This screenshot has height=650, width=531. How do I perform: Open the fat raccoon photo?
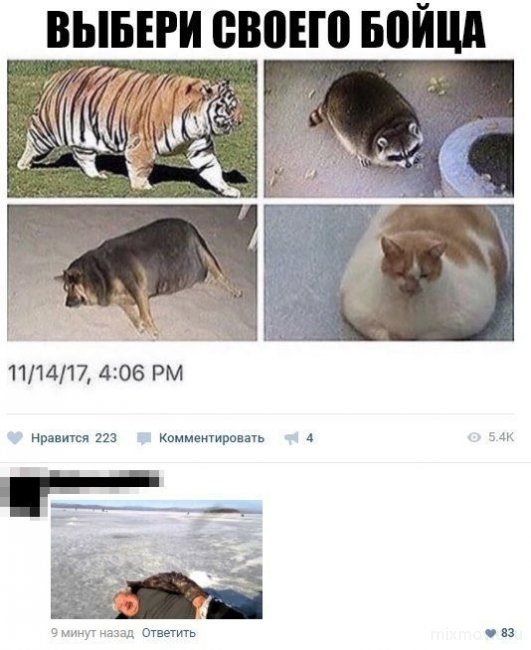pyautogui.click(x=389, y=129)
